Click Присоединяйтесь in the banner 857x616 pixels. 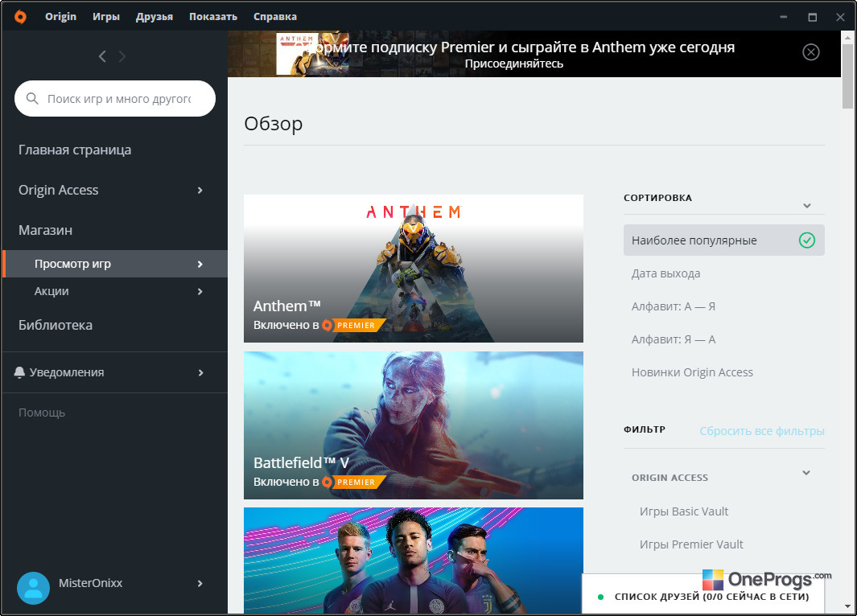(513, 64)
